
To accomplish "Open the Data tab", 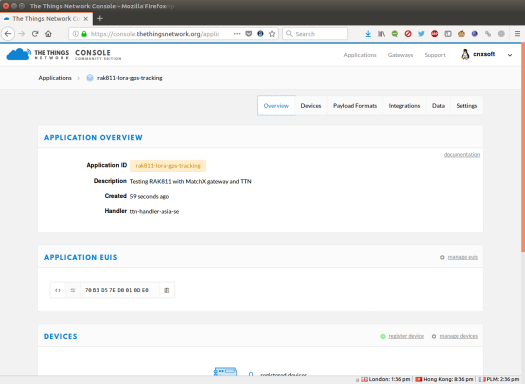I will 438,106.
